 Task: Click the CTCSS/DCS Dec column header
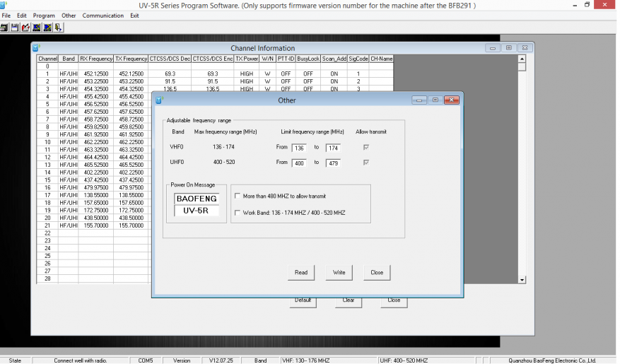(170, 59)
